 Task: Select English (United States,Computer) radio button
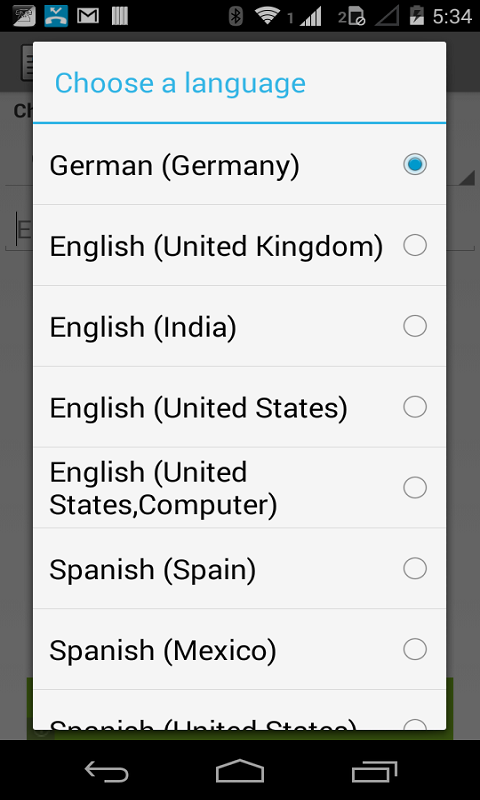[x=415, y=488]
